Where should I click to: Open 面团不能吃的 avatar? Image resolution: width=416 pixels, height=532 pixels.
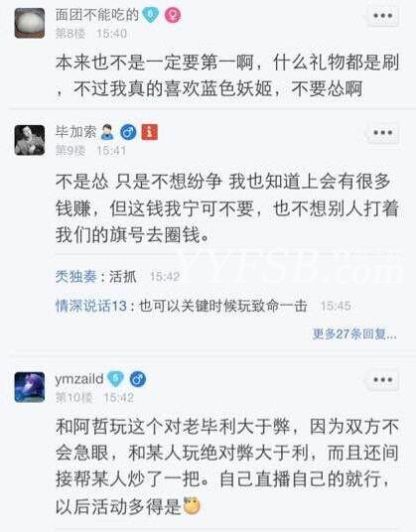pyautogui.click(x=30, y=23)
